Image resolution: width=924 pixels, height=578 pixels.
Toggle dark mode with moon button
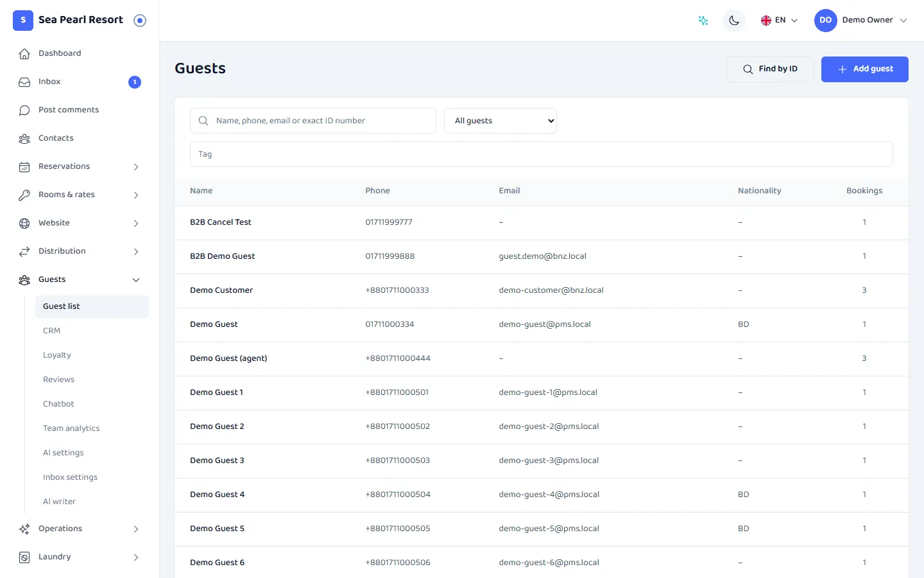(734, 21)
